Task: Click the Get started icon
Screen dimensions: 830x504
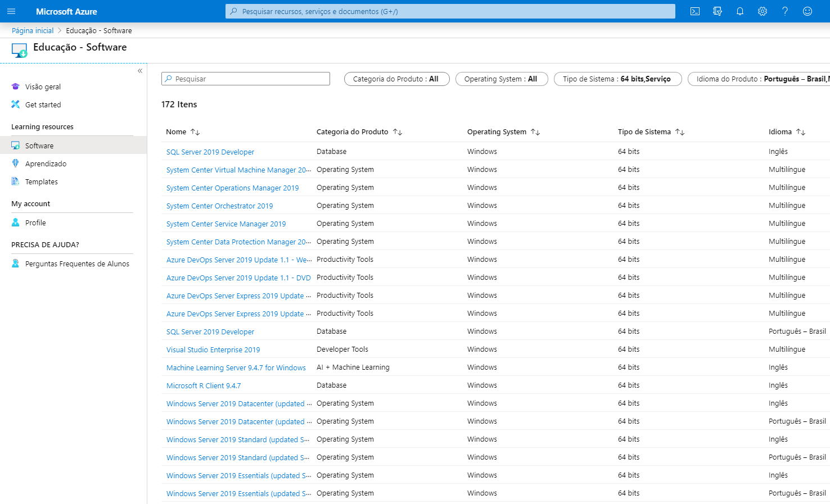Action: click(x=16, y=105)
